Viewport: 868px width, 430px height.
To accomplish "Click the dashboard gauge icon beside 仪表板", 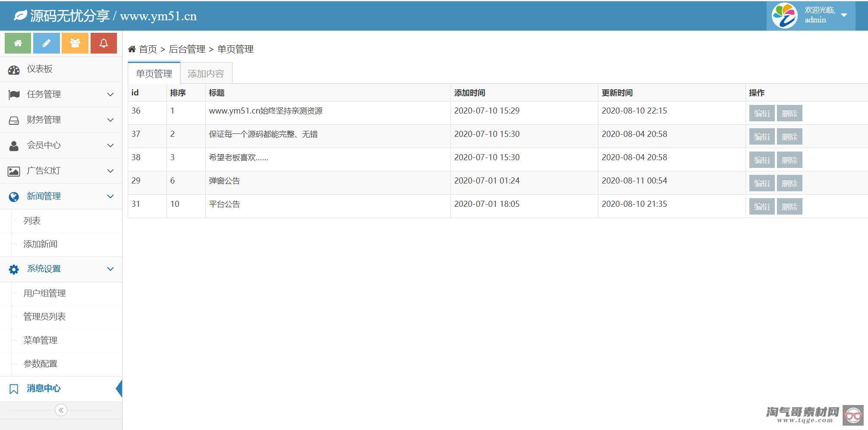I will point(14,70).
